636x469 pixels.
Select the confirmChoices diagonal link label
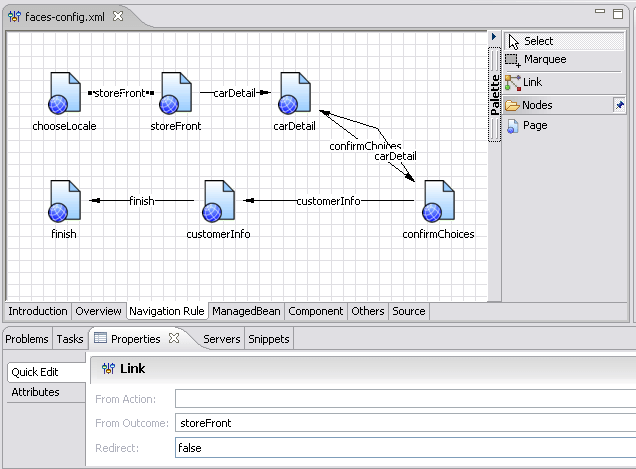point(365,146)
